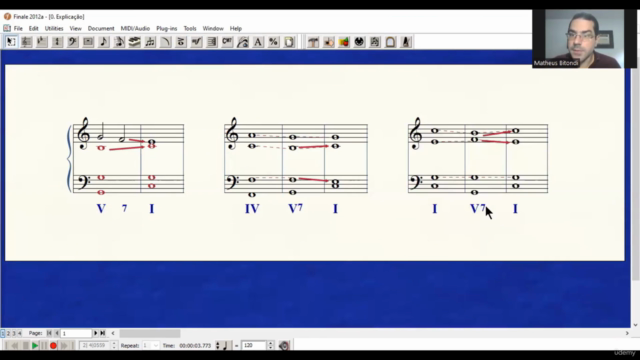
Task: Open the Plug-ins menu
Action: (167, 29)
